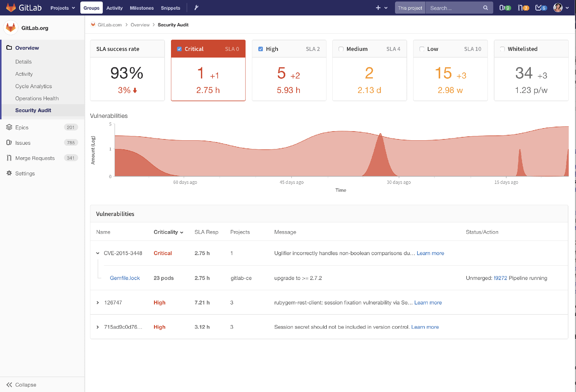This screenshot has width=576, height=392.
Task: Click the Status/Action column header
Action: (x=482, y=232)
